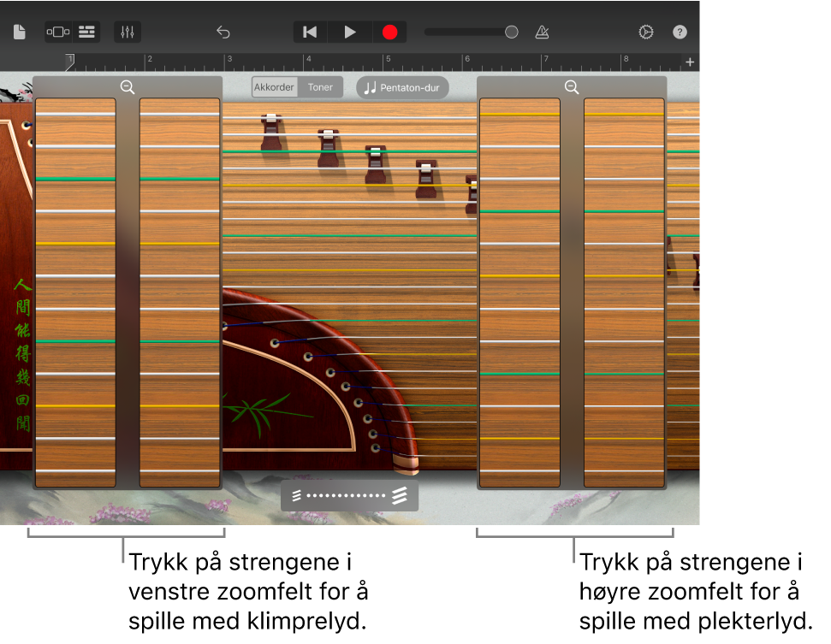The height and width of the screenshot is (644, 831).
Task: Open song settings gear
Action: click(645, 32)
